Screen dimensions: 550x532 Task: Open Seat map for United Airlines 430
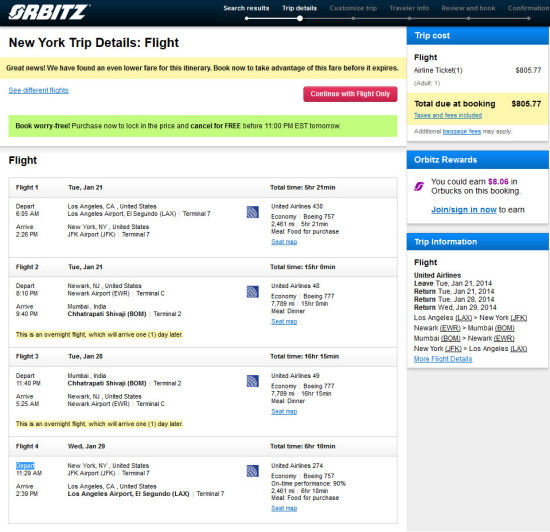tap(284, 242)
